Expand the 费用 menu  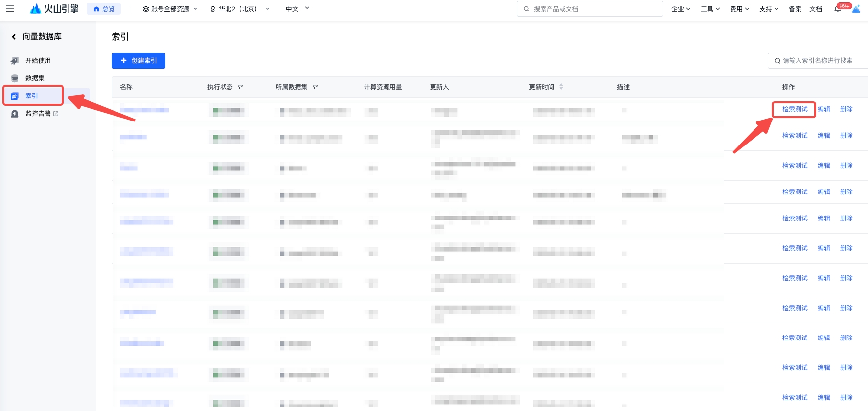(x=739, y=9)
